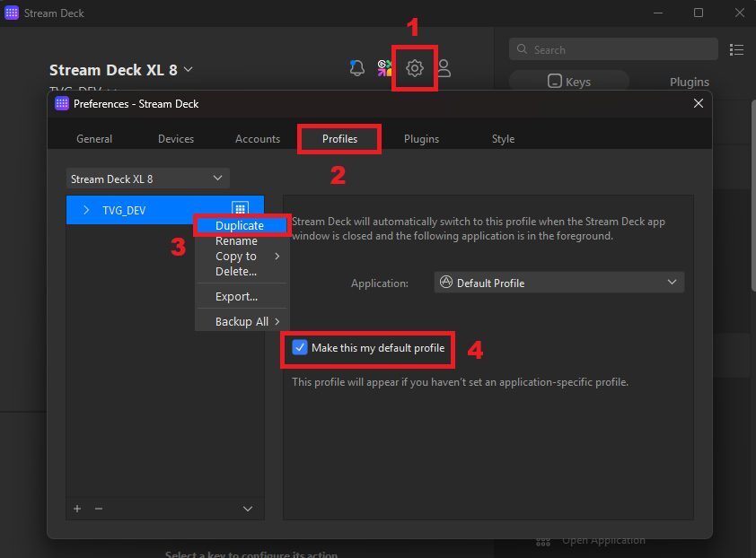Expand the Backup All submenu
The height and width of the screenshot is (558, 756).
242,321
